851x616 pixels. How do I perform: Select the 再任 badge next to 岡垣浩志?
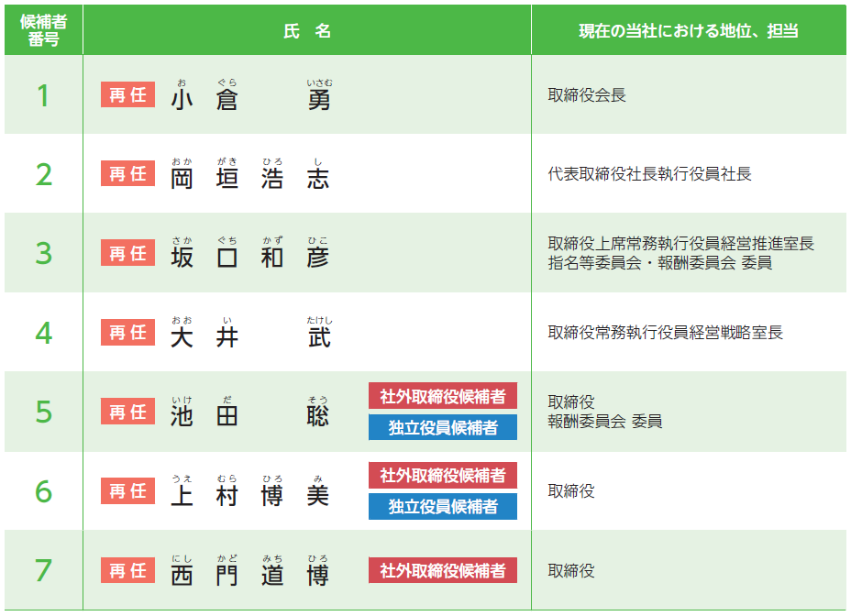[x=127, y=174]
